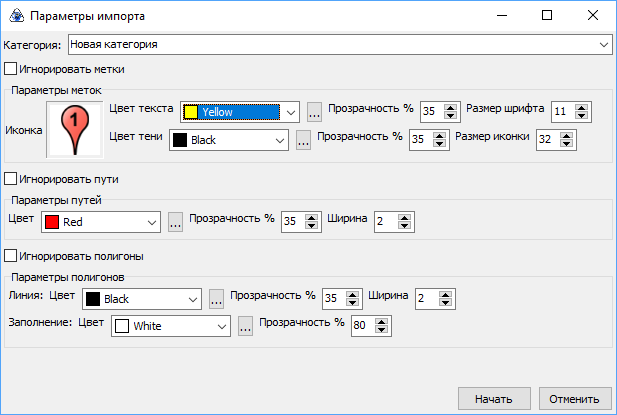Expand the Категория dropdown list
This screenshot has width=617, height=415.
click(x=605, y=45)
